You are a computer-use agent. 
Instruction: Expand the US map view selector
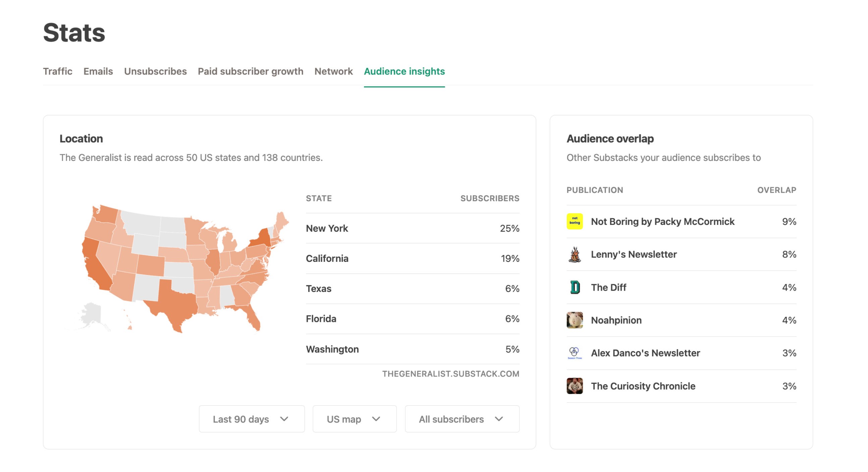point(354,419)
